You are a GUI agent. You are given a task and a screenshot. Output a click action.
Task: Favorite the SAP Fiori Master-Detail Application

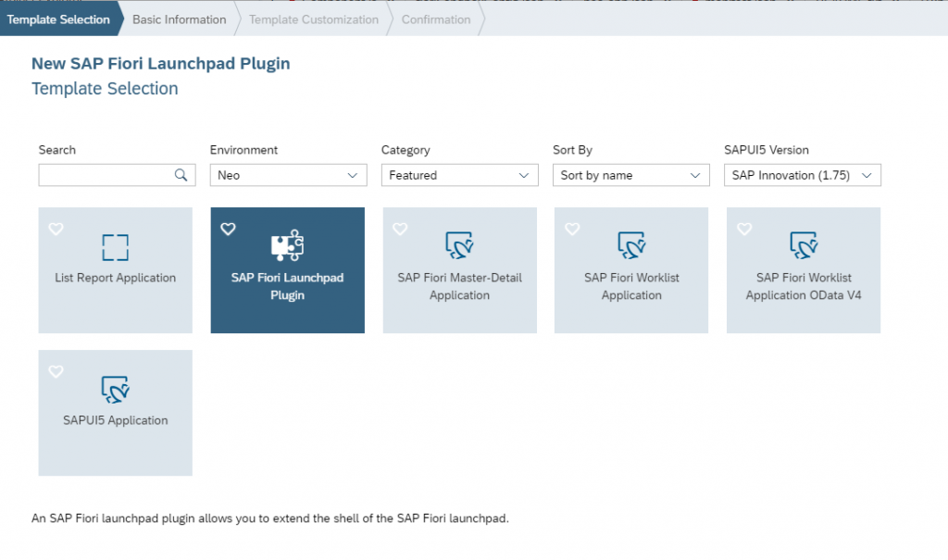[400, 229]
